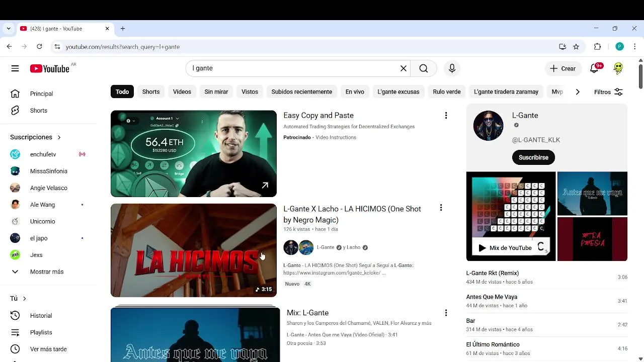644x362 pixels.
Task: Open the tab search dropdown arrow
Action: click(8, 29)
